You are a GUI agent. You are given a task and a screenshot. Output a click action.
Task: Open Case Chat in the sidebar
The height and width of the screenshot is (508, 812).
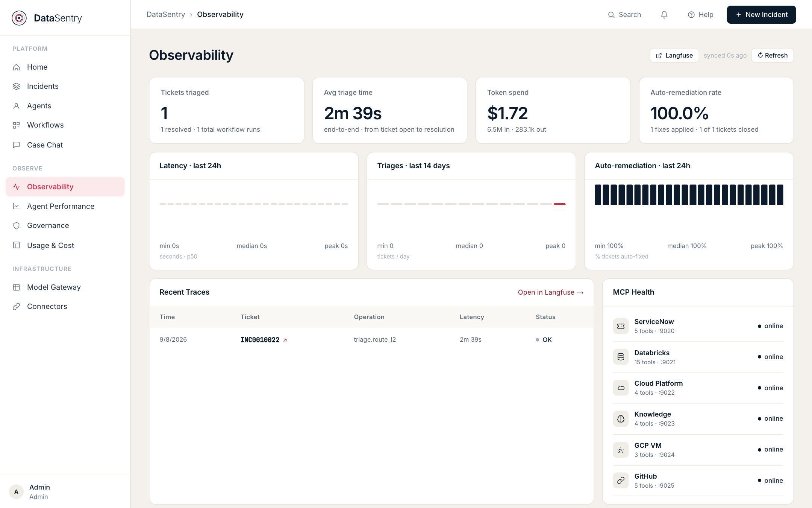click(x=65, y=145)
